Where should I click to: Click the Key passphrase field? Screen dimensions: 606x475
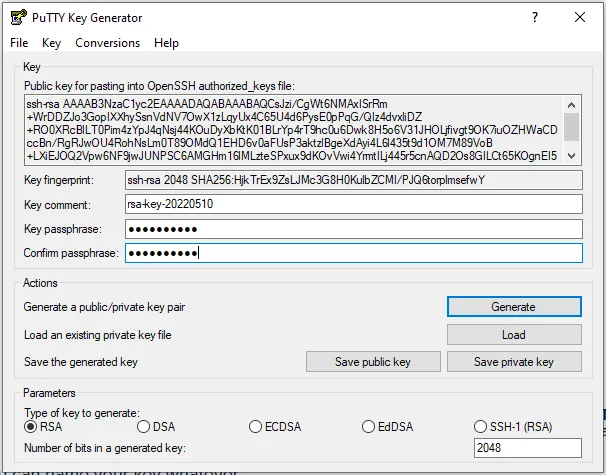[354, 229]
